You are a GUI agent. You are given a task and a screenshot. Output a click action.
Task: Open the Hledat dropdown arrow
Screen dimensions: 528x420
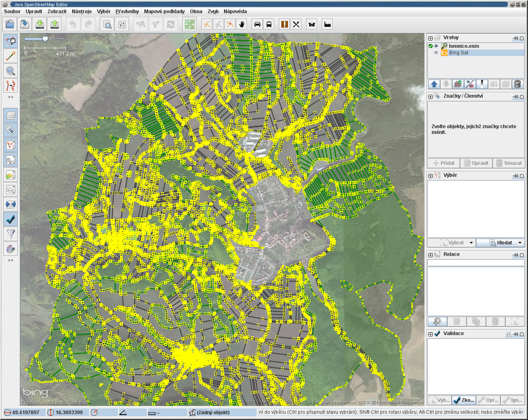tap(520, 243)
